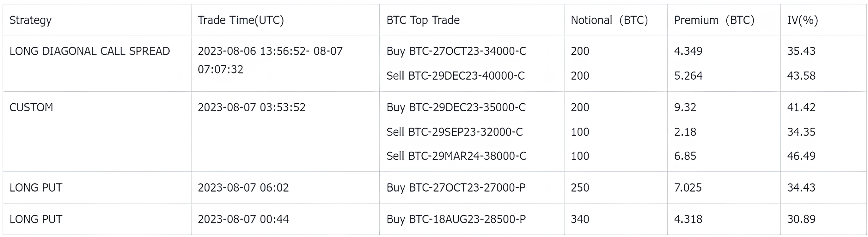This screenshot has height=237, width=868.
Task: Select the 9.32 premium value
Action: coord(685,107)
